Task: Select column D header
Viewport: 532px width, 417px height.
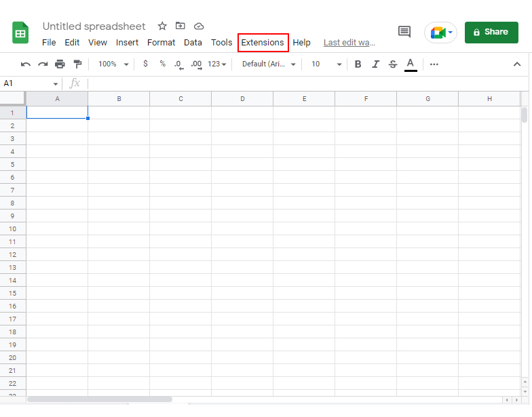Action: pyautogui.click(x=243, y=99)
